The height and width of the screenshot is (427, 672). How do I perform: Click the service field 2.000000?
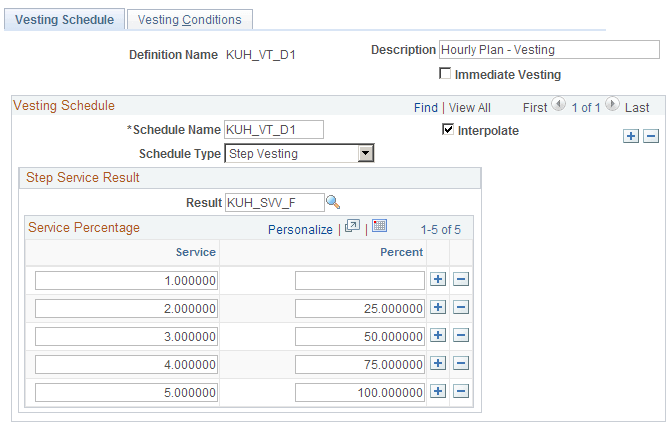(126, 308)
